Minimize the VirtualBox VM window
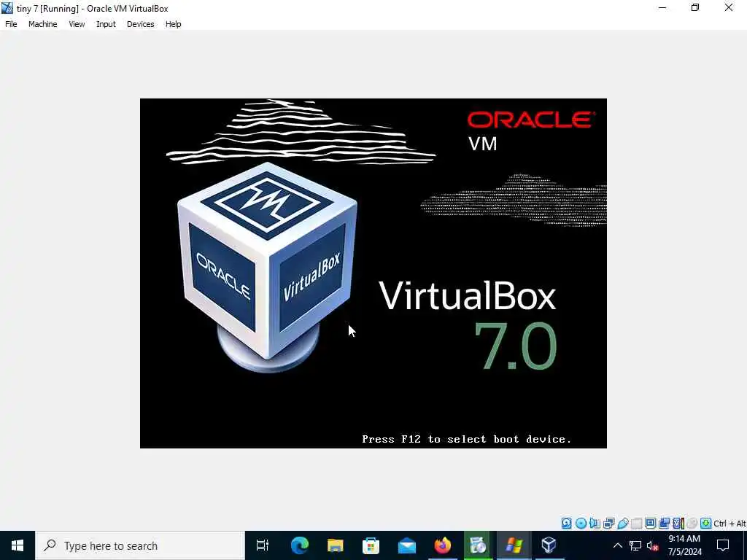 (662, 8)
